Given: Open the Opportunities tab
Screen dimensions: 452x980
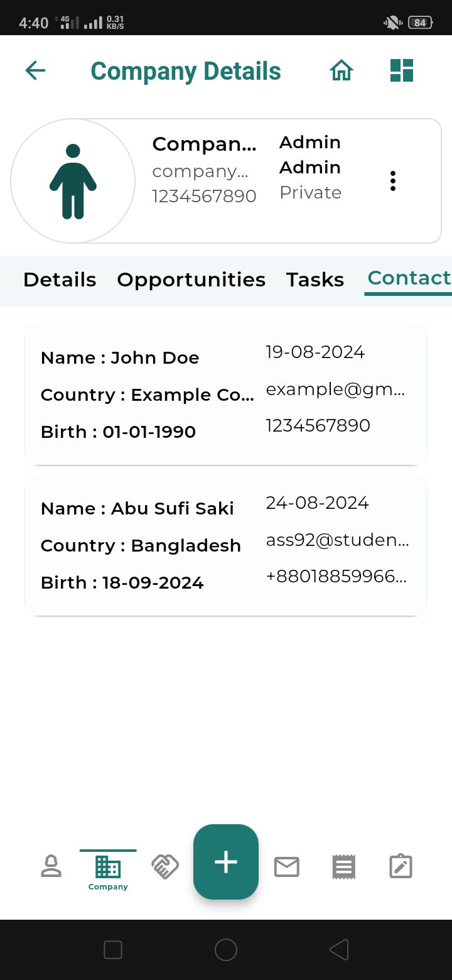Looking at the screenshot, I should point(191,280).
